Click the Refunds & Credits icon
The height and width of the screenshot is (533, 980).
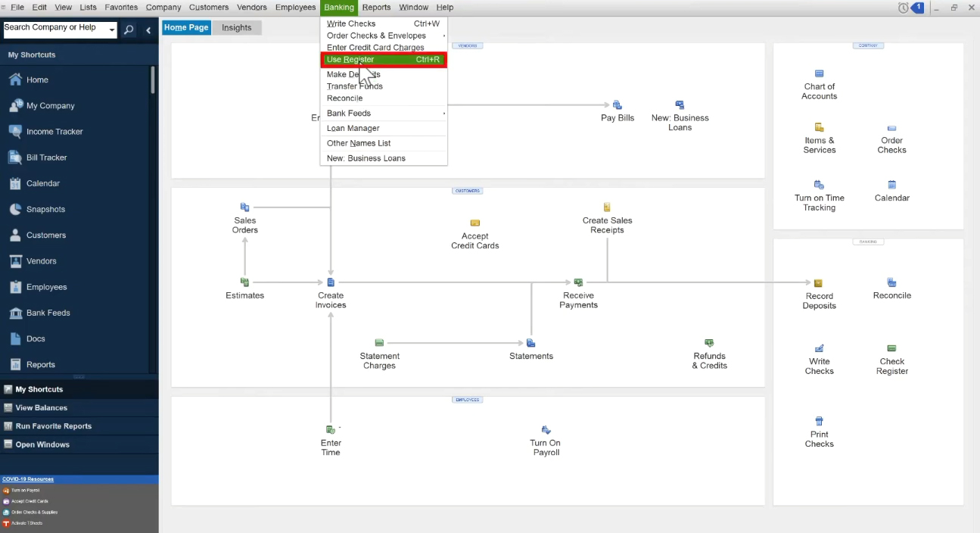[709, 343]
